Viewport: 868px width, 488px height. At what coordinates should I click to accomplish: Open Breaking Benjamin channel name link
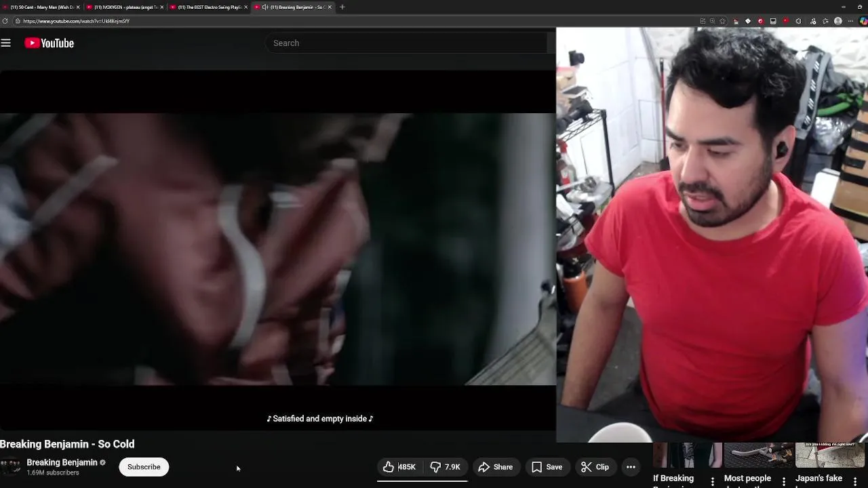point(62,462)
